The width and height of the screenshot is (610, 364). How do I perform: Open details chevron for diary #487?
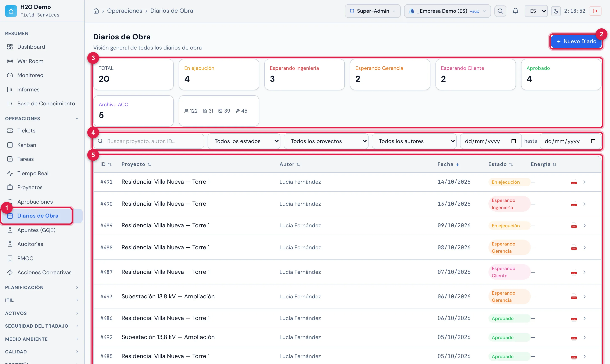584,272
